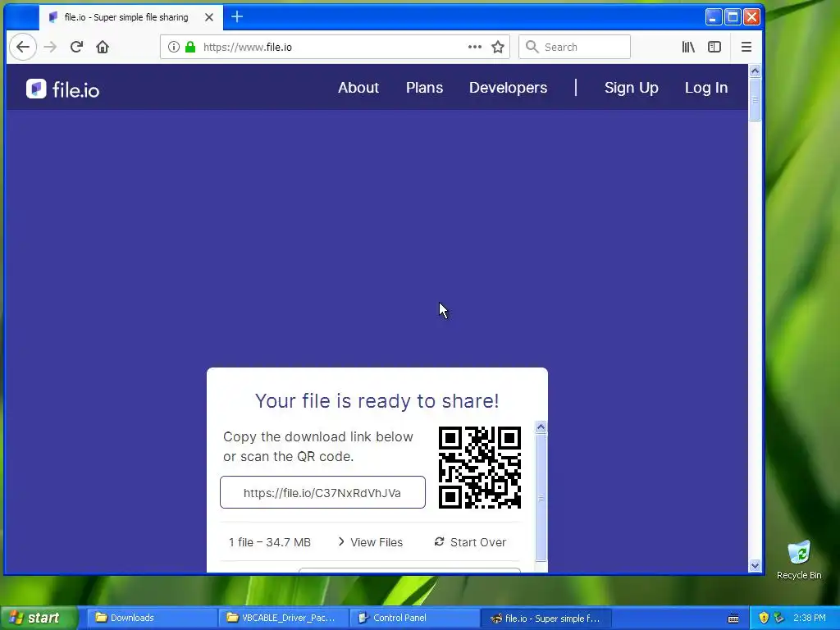Click the file.io Firefox taskbar button
Screen dimensions: 840x630
coord(545,618)
